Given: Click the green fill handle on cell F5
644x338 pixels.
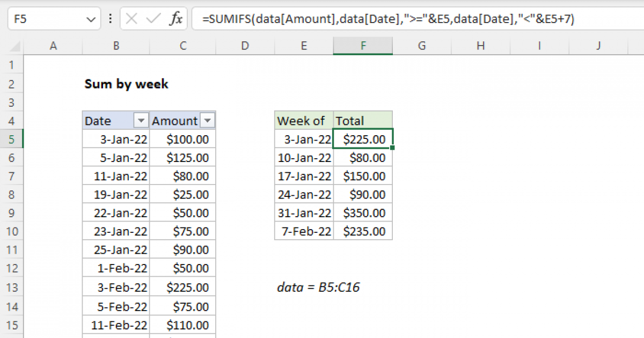Looking at the screenshot, I should (x=392, y=148).
